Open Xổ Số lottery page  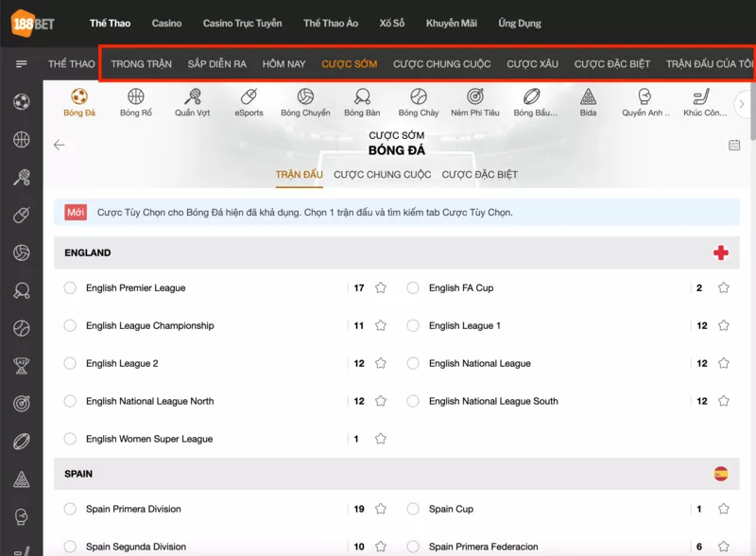point(392,23)
